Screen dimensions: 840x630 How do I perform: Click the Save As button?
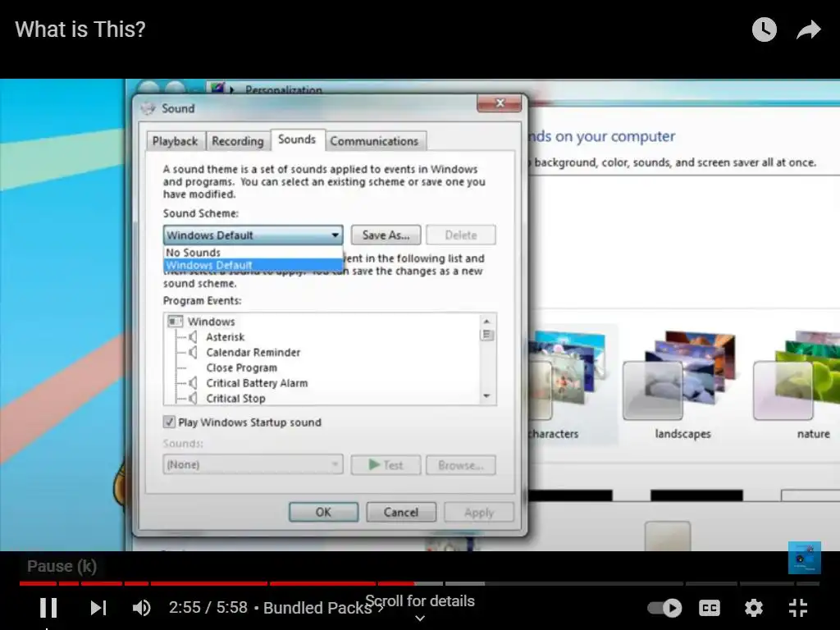(x=386, y=235)
